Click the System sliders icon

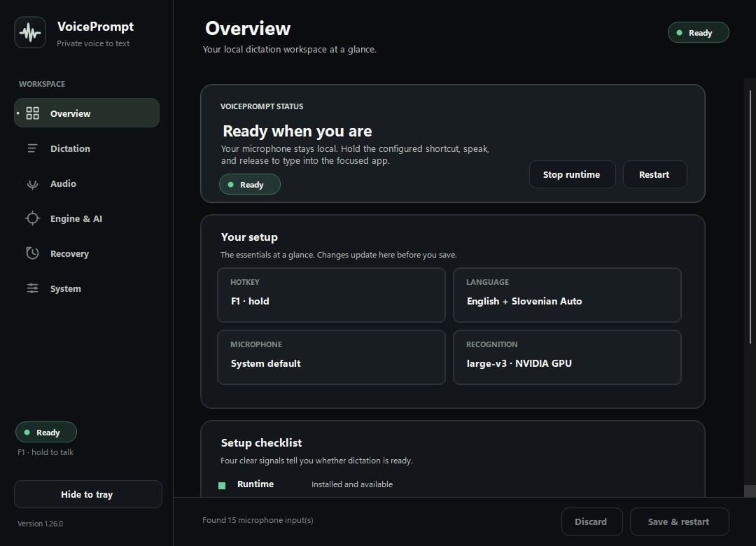click(x=32, y=288)
